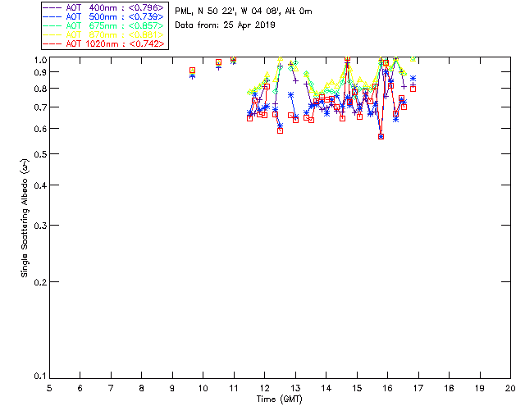The width and height of the screenshot is (525, 420).
Task: Click the red dashed line legend swatch
Action: click(x=52, y=43)
